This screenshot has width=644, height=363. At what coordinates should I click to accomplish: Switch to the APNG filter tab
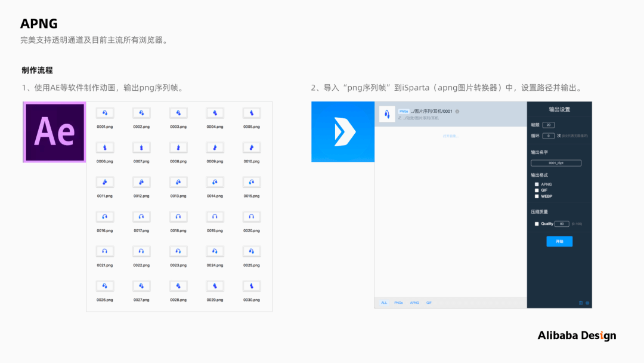click(x=414, y=303)
